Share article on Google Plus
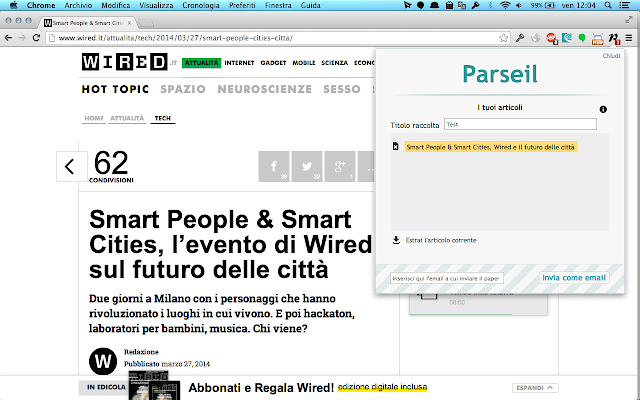The height and width of the screenshot is (400, 640). pos(340,166)
